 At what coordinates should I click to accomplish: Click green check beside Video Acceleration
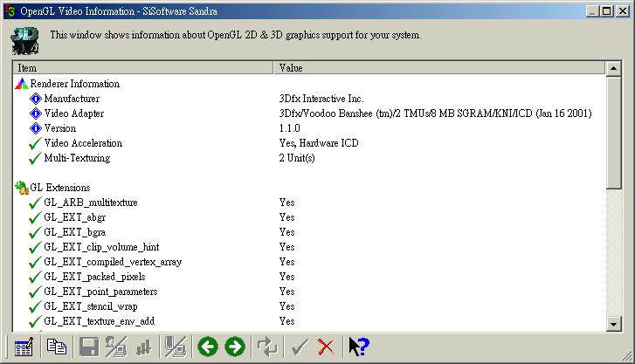[35, 143]
